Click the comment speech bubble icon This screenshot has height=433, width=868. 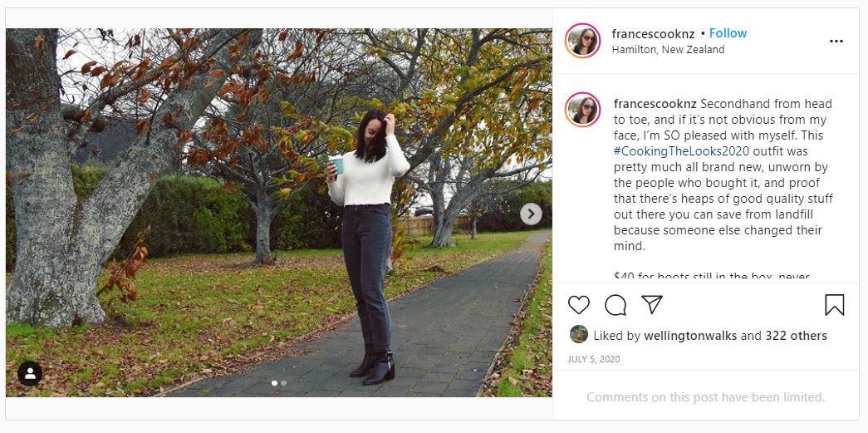coord(615,305)
